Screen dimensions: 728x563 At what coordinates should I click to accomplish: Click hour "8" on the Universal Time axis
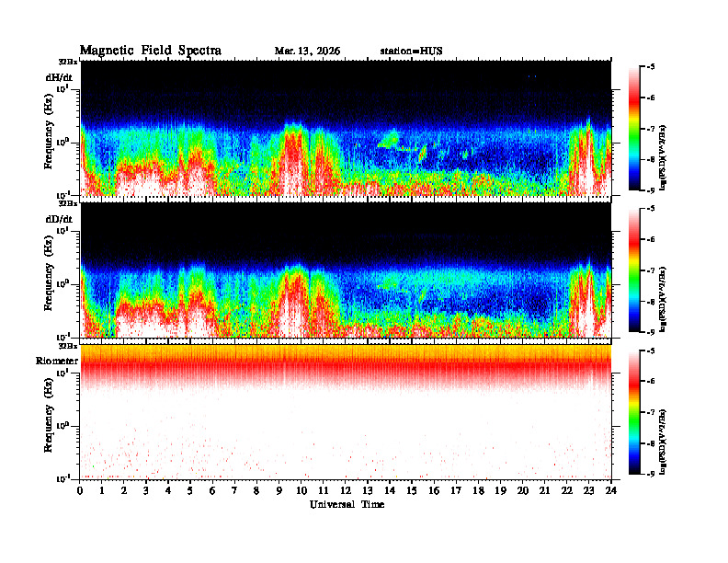tap(256, 491)
